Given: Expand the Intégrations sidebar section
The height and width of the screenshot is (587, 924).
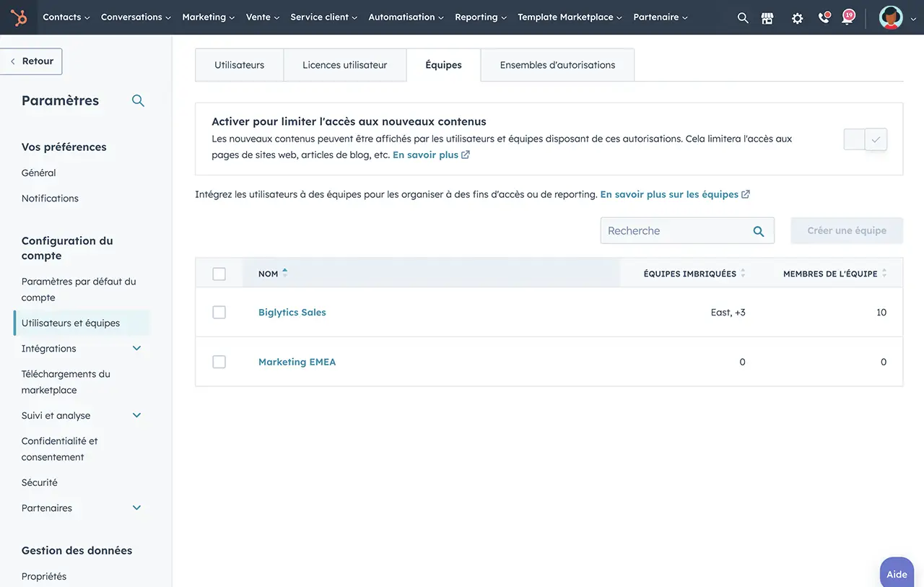Looking at the screenshot, I should [x=136, y=349].
